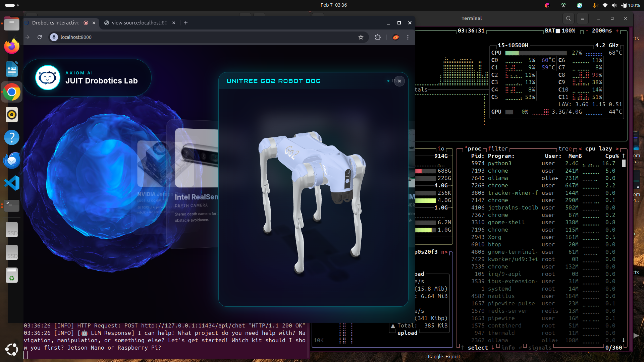644x362 pixels.
Task: Decrease btop update interval with minus
Action: click(587, 31)
